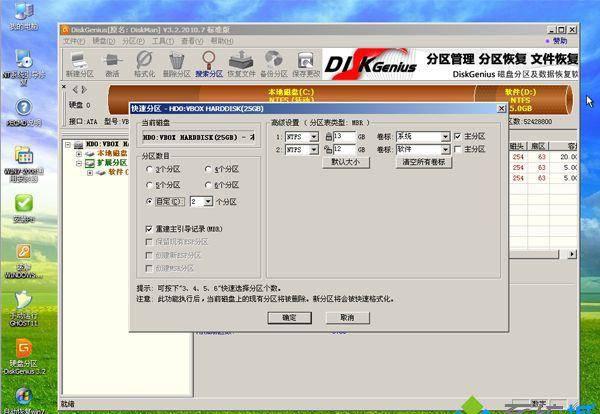Open the custom partition count dropdown
Viewport: 600px width, 414px height.
pos(208,201)
